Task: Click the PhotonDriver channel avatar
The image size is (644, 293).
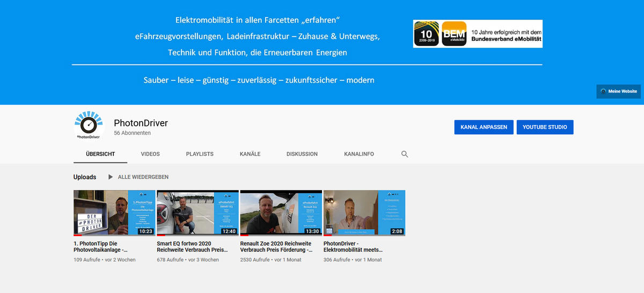Action: [89, 127]
